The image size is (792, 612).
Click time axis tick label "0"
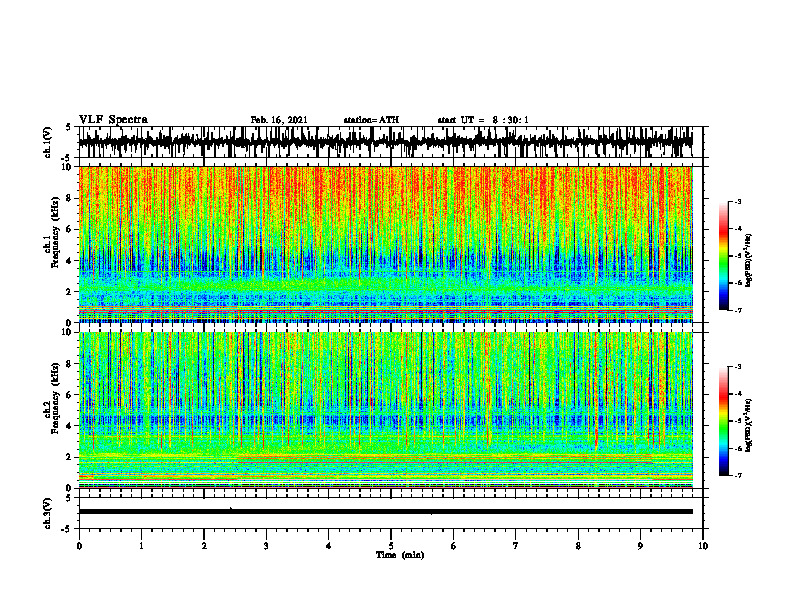tap(79, 546)
